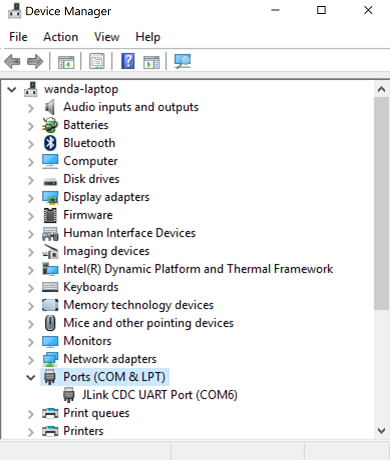
Task: Click the Disk drives icon
Action: 50,181
